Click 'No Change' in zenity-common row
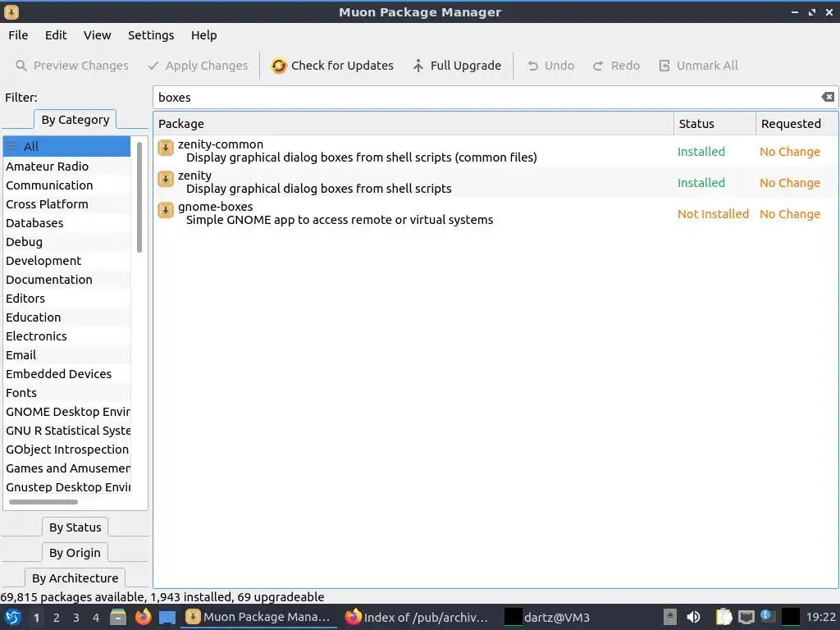840x630 pixels. pyautogui.click(x=790, y=152)
